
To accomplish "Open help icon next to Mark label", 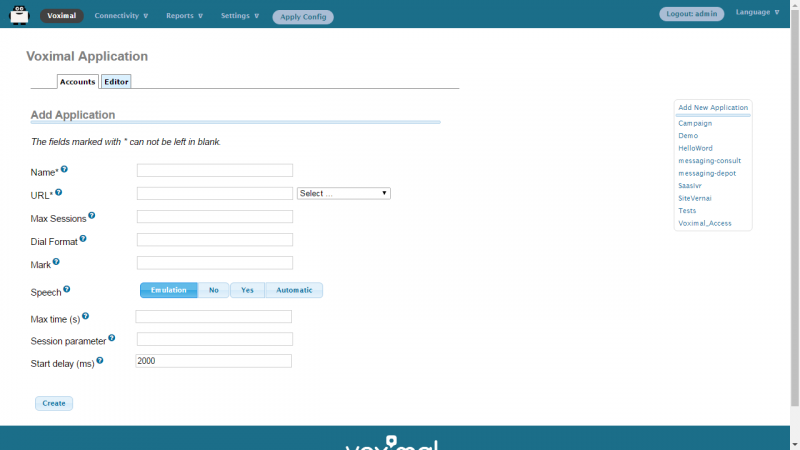I will 56,262.
